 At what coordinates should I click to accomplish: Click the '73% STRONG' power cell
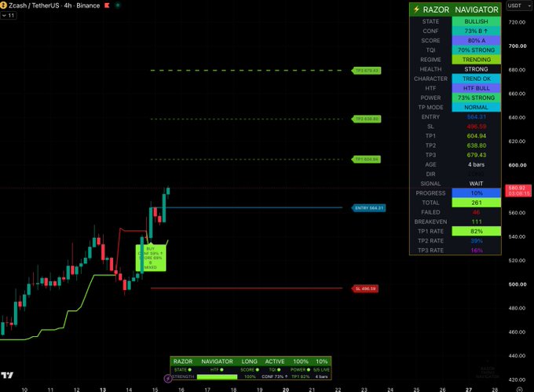click(x=476, y=97)
